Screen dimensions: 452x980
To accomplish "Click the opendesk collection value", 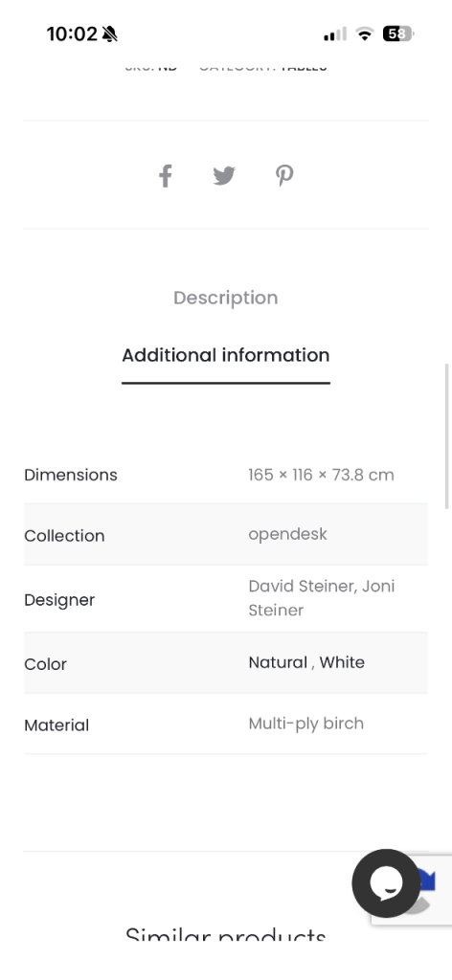I will coord(287,534).
